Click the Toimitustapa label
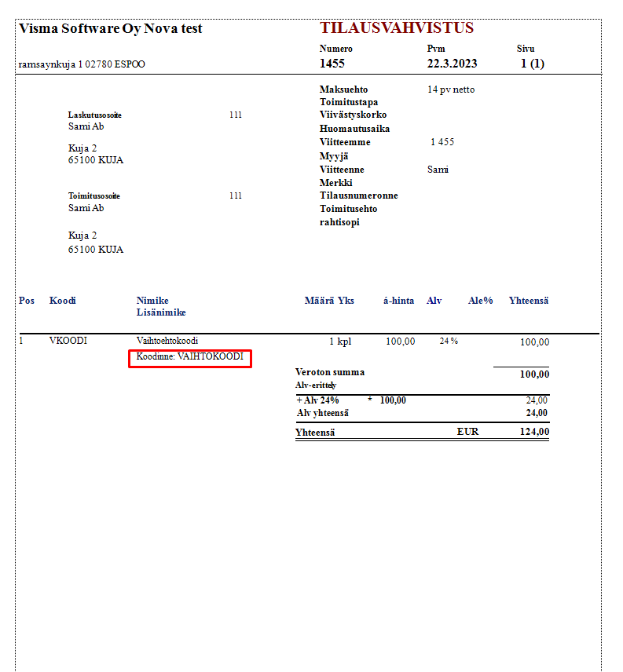The height and width of the screenshot is (672, 623). point(349,102)
